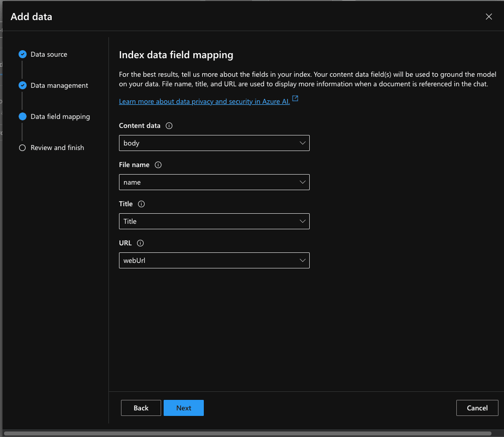
Task: Click the info icon next to URL
Action: coord(140,243)
